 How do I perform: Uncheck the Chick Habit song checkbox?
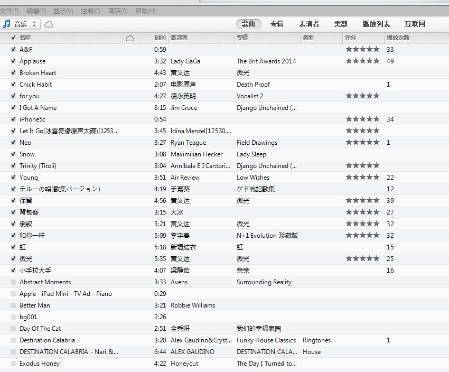click(x=13, y=84)
